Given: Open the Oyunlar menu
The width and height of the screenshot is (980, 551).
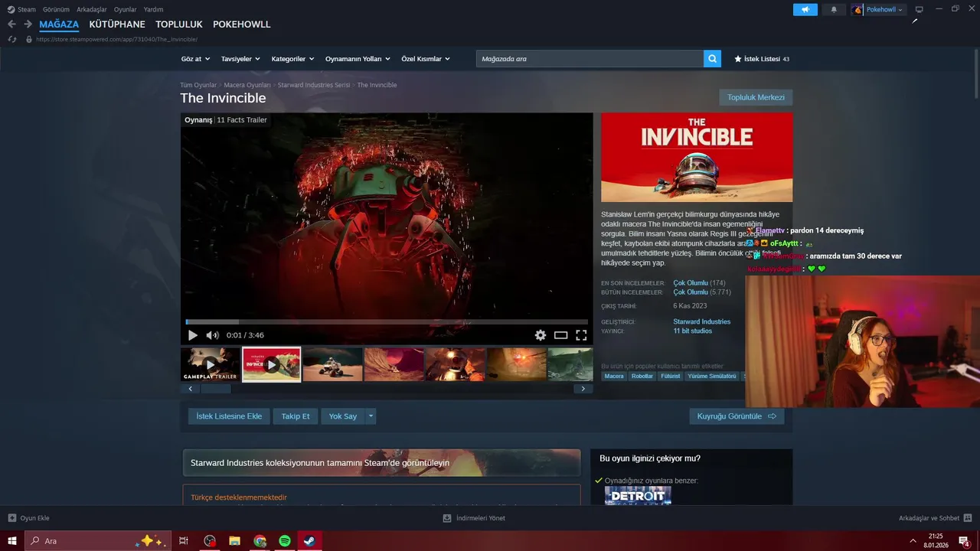Looking at the screenshot, I should coord(125,9).
